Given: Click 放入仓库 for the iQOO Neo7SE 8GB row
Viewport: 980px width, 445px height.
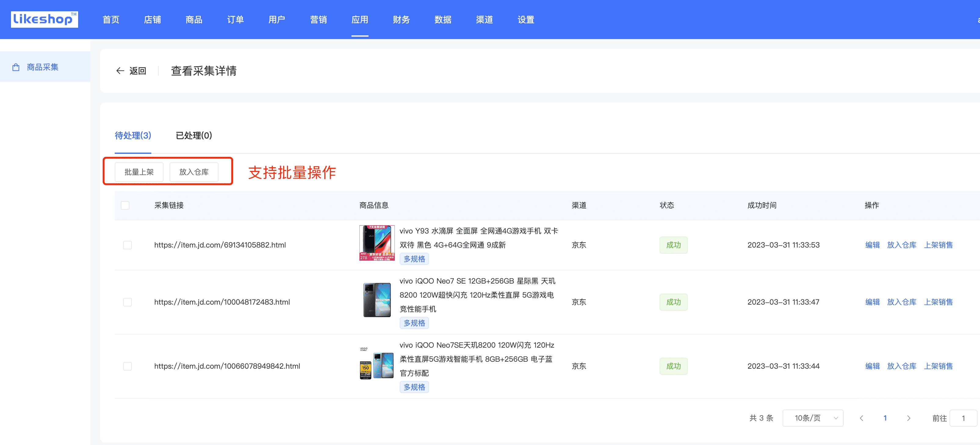Looking at the screenshot, I should [902, 366].
